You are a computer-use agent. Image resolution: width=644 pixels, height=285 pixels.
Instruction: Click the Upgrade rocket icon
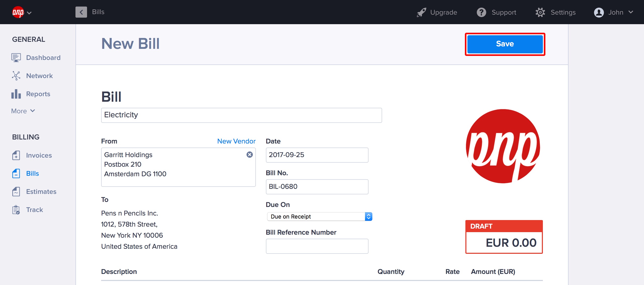pos(421,12)
